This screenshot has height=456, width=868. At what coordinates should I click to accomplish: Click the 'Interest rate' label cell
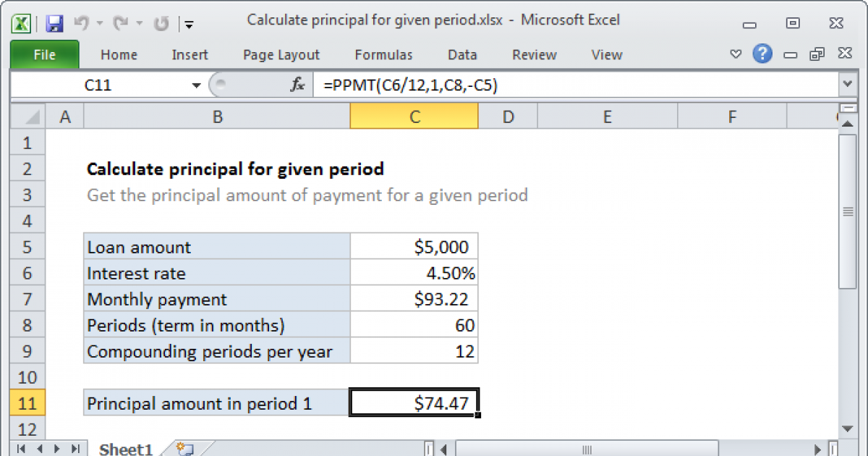click(x=217, y=273)
